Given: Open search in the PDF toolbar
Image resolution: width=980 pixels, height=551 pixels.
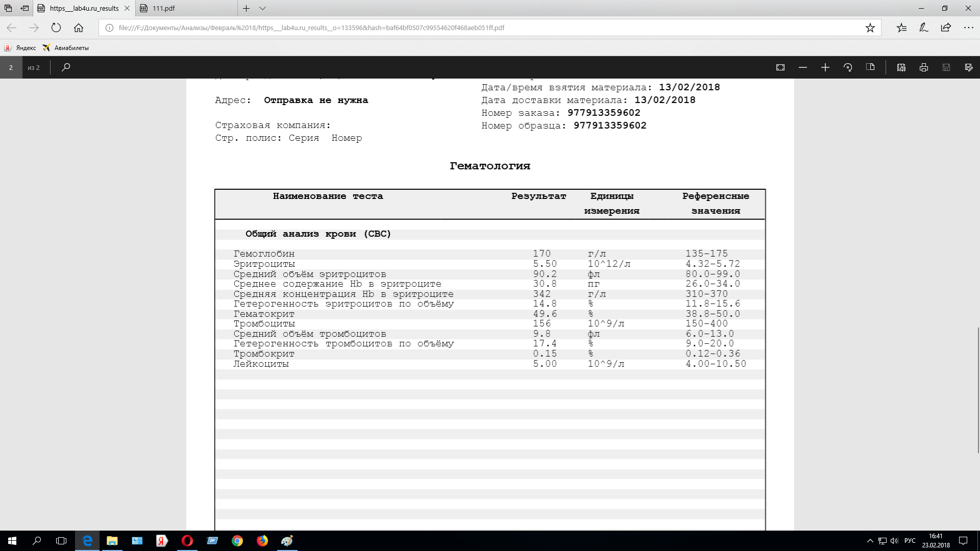Looking at the screenshot, I should tap(66, 67).
